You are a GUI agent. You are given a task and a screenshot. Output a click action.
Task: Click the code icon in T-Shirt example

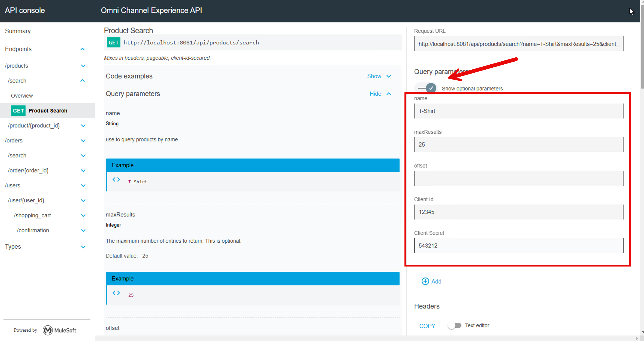click(x=116, y=179)
